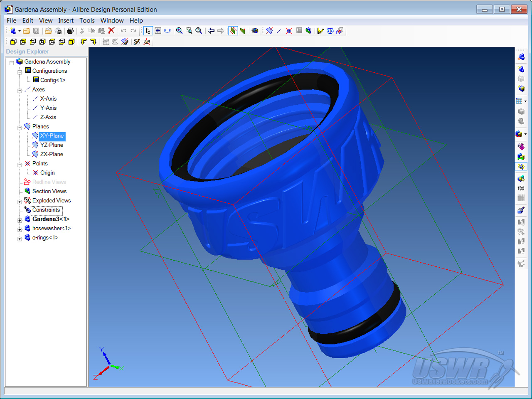Image resolution: width=532 pixels, height=399 pixels.
Task: Click the Zoom to Fit icon
Action: coord(199,31)
